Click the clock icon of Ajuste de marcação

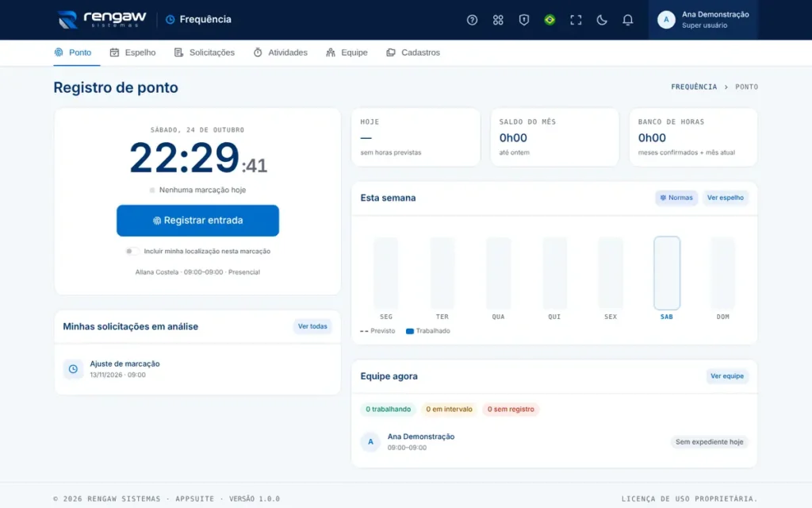click(73, 368)
